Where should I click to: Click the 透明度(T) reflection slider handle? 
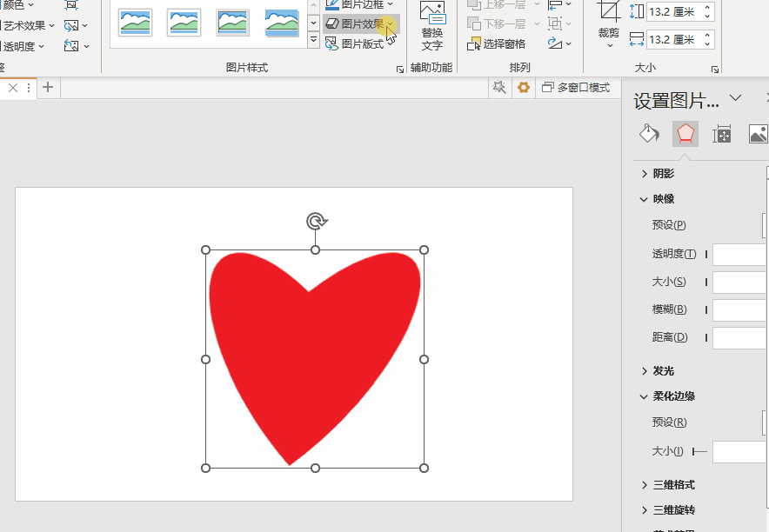click(x=706, y=254)
